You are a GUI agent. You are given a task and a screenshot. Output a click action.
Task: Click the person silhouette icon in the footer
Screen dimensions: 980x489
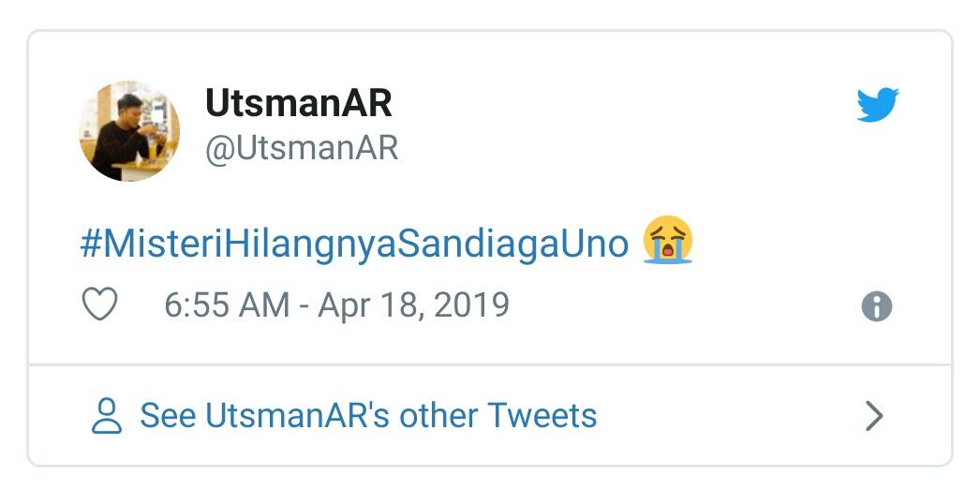pyautogui.click(x=107, y=415)
